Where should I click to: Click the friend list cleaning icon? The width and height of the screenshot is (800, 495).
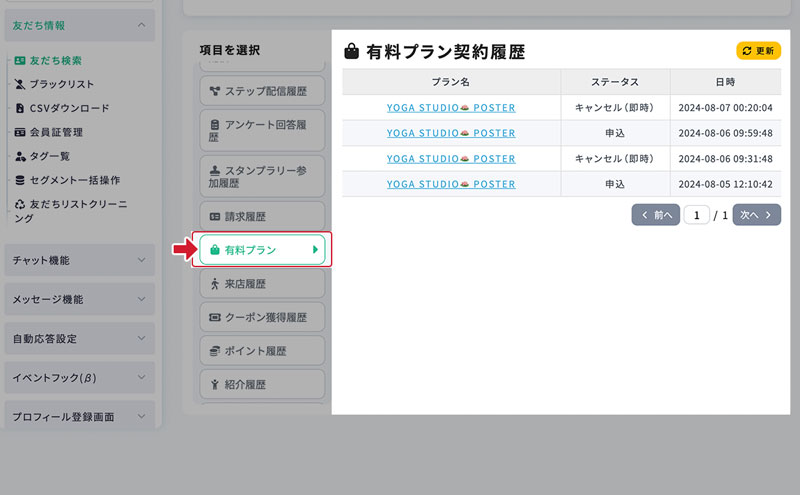[x=20, y=204]
